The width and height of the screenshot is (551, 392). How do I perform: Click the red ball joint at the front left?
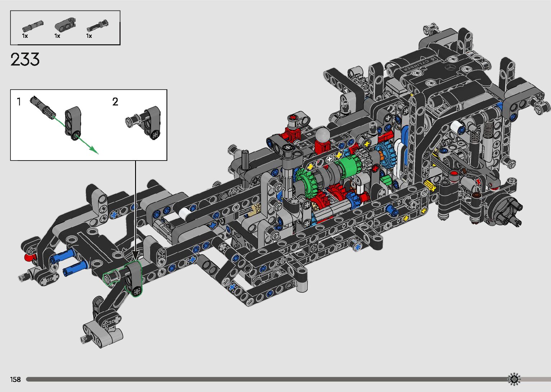click(29, 257)
